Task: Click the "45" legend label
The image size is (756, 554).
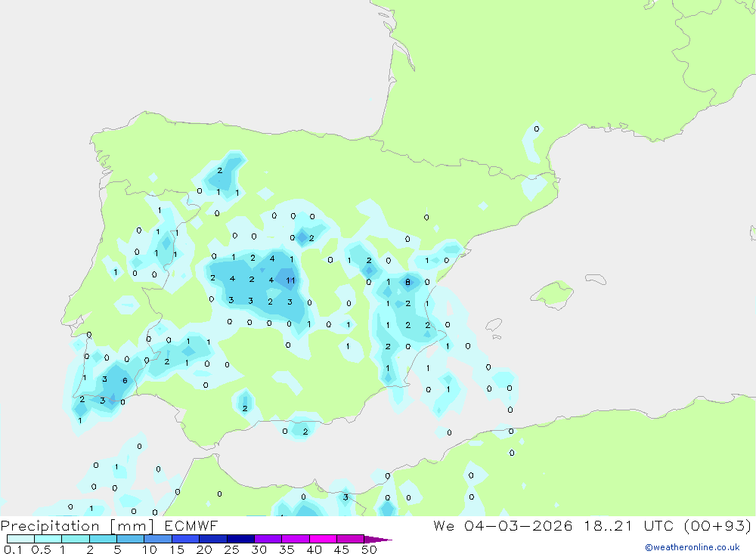Action: [x=342, y=549]
